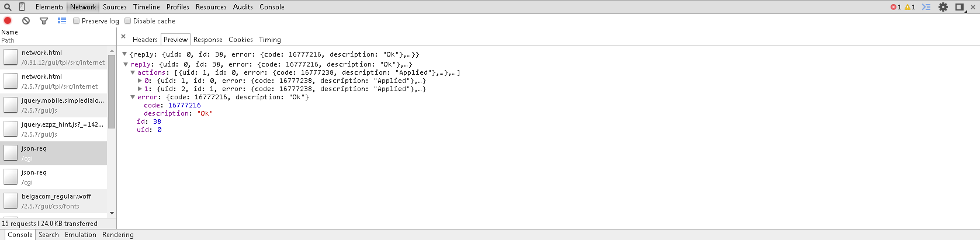This screenshot has height=240, width=980.
Task: Enable the Preserve log checkbox
Action: coord(77,21)
